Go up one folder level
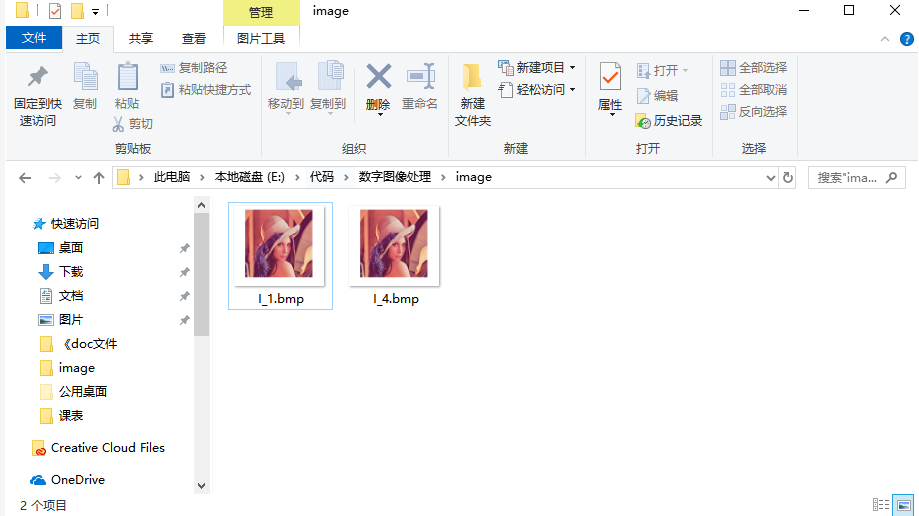Viewport: 919px width, 516px height. tap(98, 178)
